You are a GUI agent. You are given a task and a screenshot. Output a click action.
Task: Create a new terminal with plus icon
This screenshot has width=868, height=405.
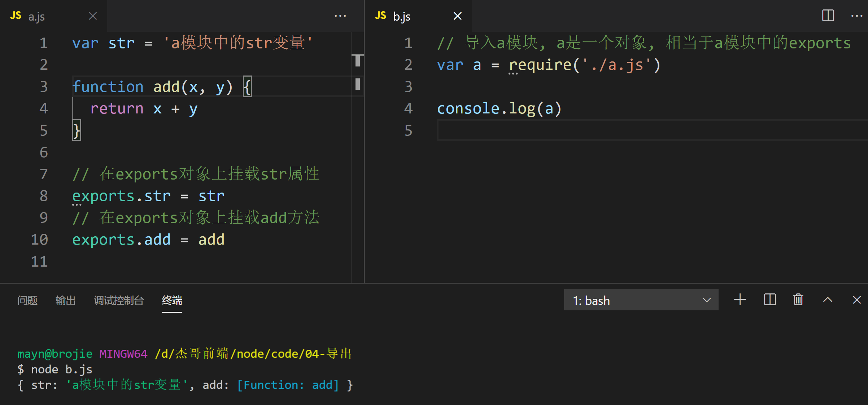tap(740, 300)
